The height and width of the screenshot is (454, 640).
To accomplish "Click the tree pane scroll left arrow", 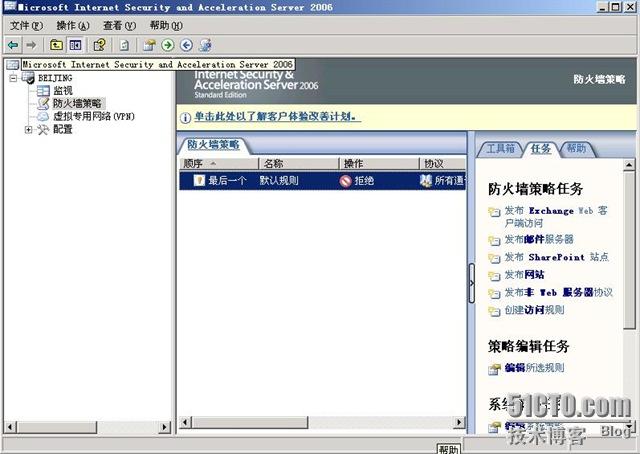I will coord(10,427).
